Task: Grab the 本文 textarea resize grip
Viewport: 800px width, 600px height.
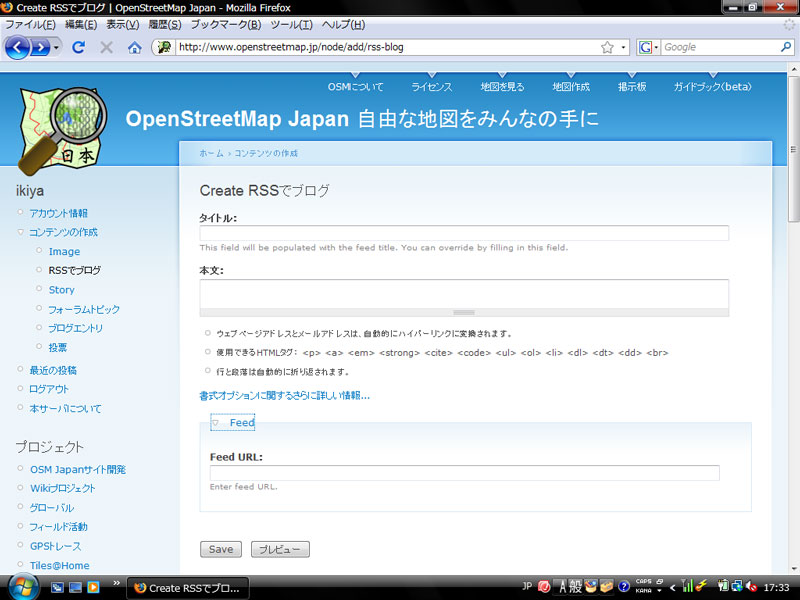Action: click(x=464, y=312)
